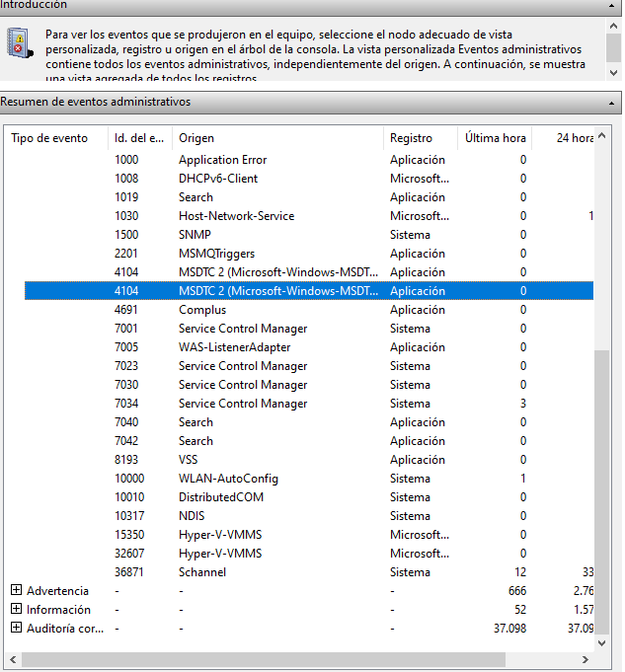Collapse the Introducción section arrow
This screenshot has height=672, width=625.
click(x=611, y=6)
